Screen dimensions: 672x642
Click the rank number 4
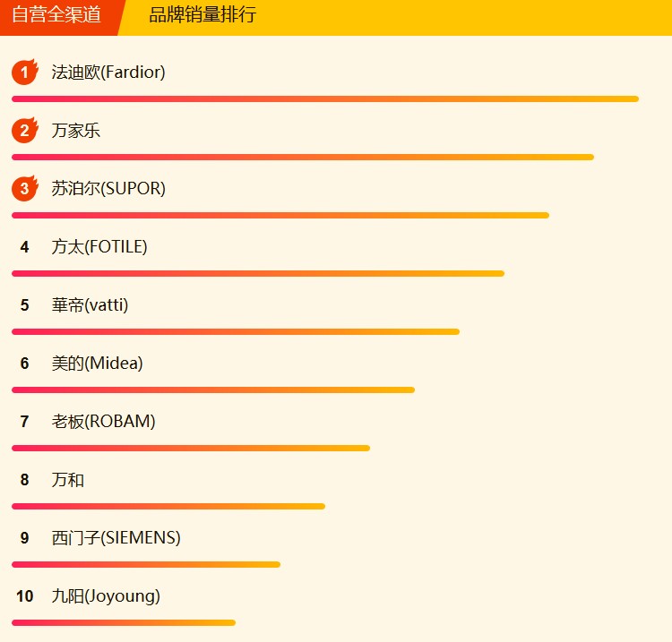coord(24,247)
